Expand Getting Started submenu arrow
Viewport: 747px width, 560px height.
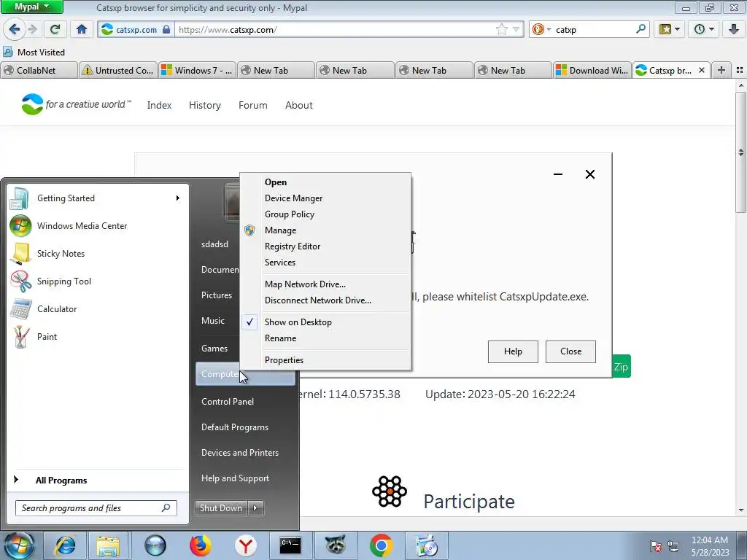pos(178,198)
